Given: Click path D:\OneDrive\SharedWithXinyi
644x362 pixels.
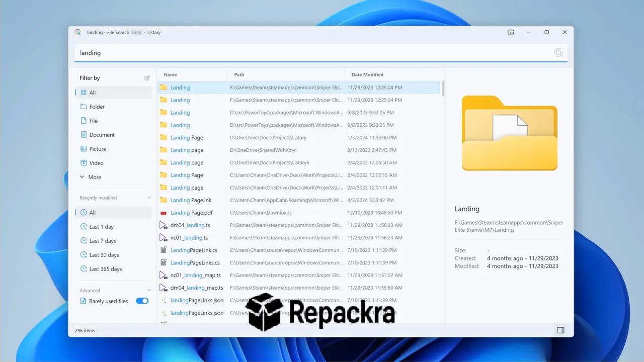Looking at the screenshot, I should click(264, 150).
